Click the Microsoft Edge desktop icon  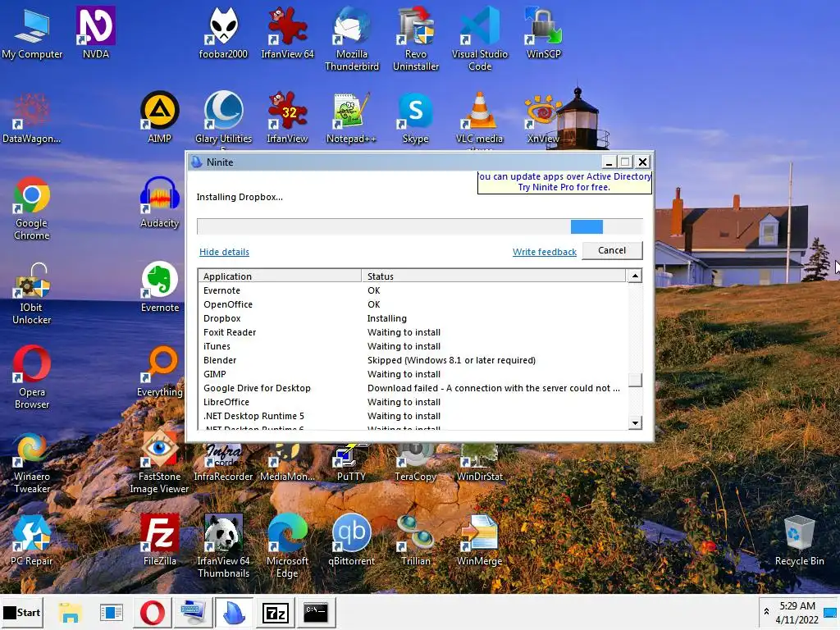tap(287, 546)
